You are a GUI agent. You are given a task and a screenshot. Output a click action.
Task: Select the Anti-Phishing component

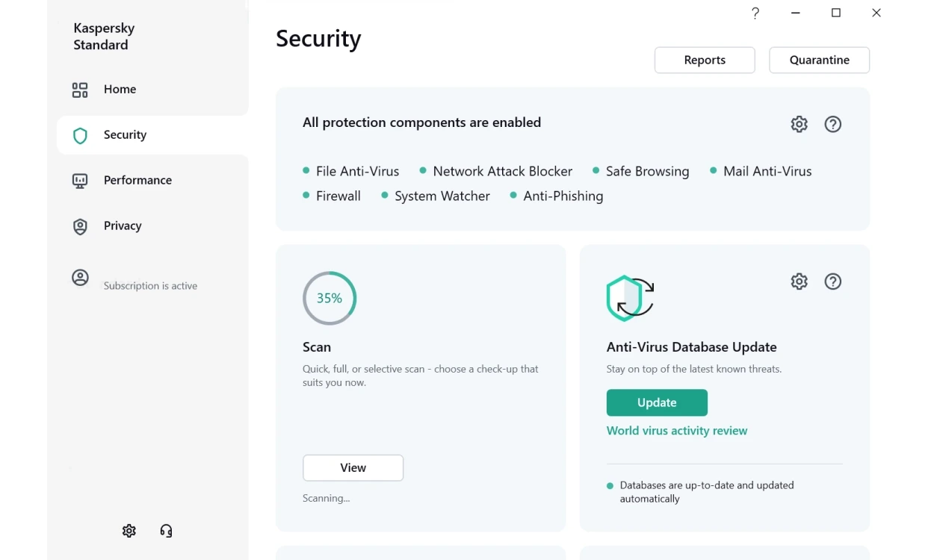[x=557, y=196]
